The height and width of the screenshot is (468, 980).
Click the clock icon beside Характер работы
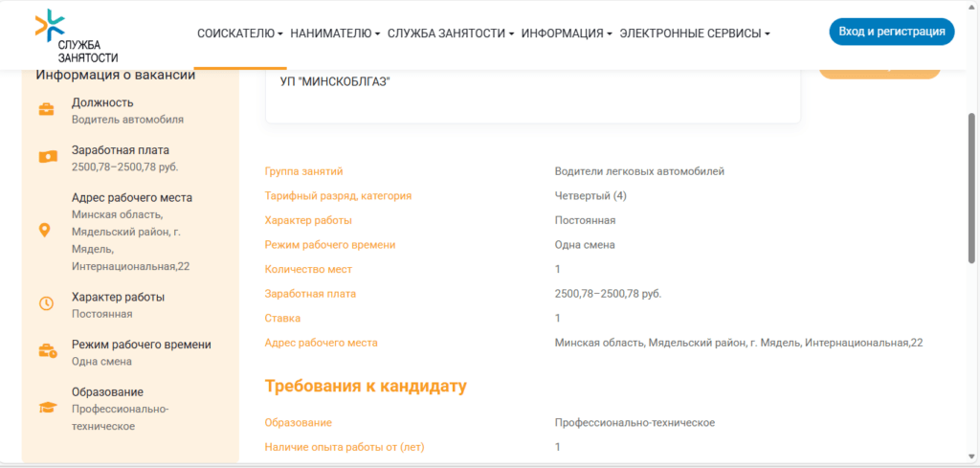coord(46,303)
